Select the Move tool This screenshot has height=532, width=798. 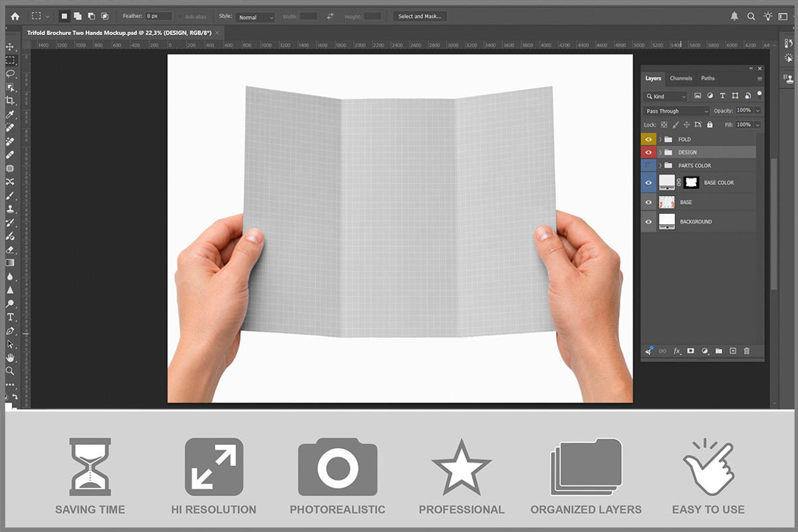(10, 47)
